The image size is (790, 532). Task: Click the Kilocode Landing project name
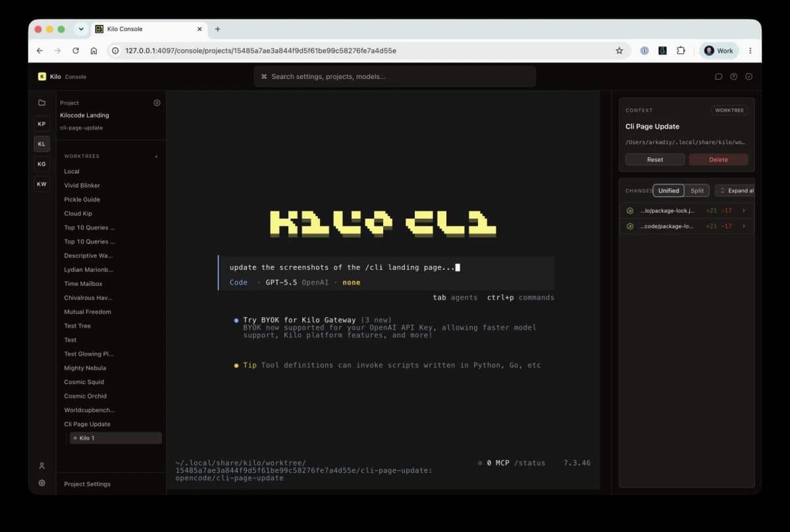[84, 115]
